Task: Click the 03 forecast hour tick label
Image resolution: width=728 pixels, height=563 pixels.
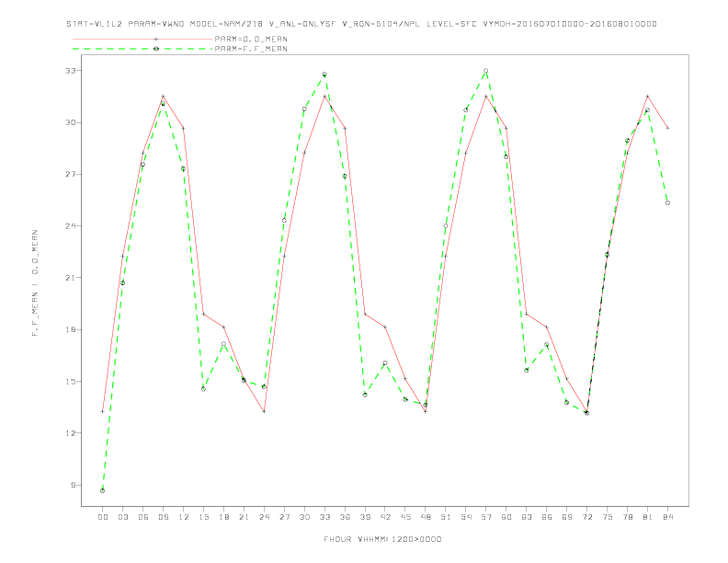Action: coord(122,517)
